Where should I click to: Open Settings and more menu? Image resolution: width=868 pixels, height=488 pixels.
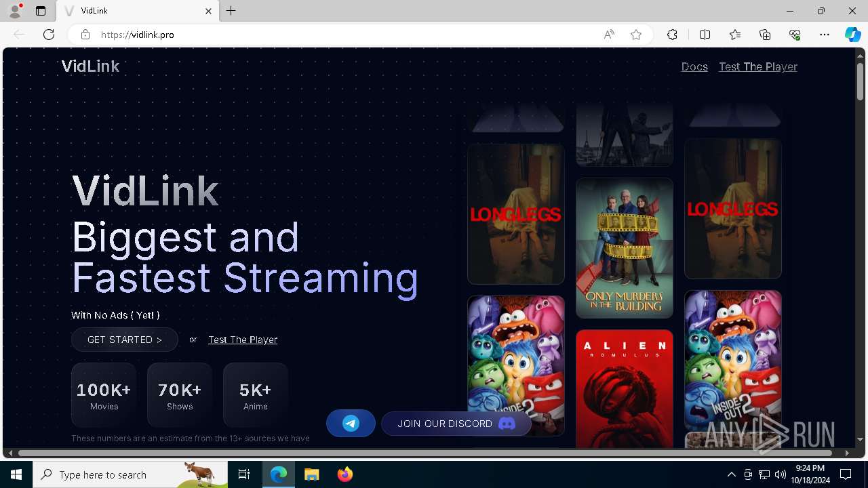[x=825, y=35]
